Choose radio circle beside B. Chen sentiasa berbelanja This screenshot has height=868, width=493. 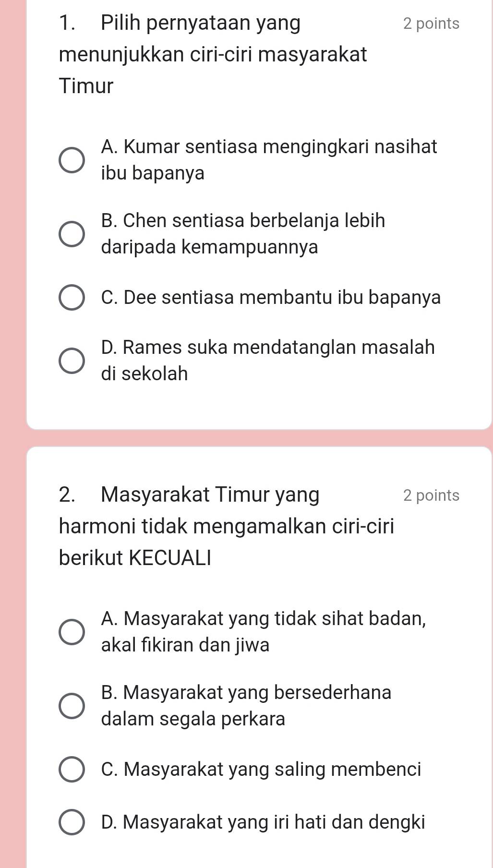tap(72, 234)
